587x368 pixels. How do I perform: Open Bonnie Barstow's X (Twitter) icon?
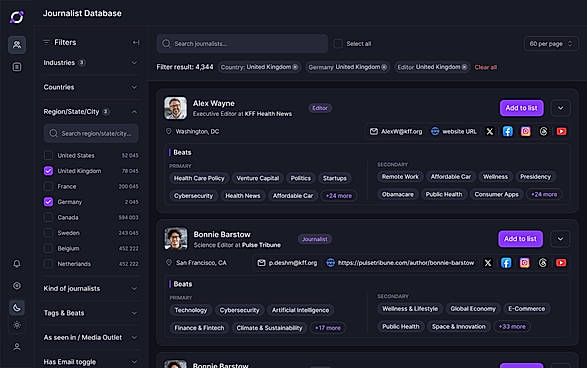pos(488,263)
